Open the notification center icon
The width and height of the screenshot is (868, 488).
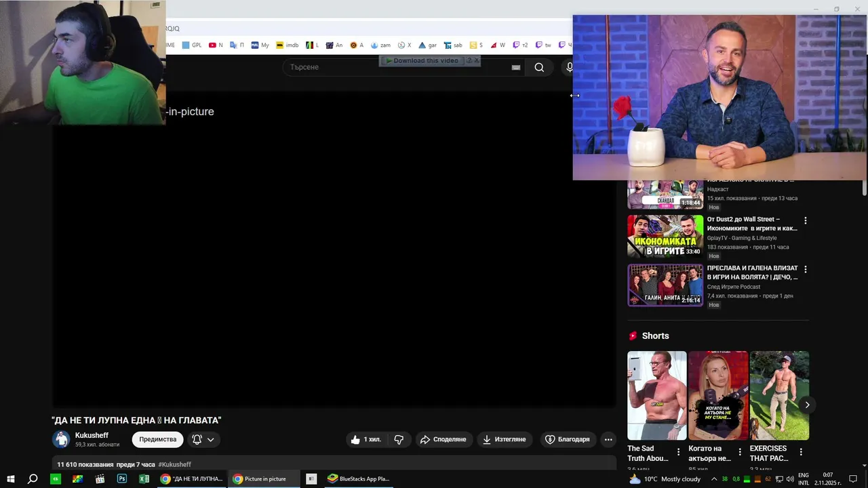[x=853, y=479]
